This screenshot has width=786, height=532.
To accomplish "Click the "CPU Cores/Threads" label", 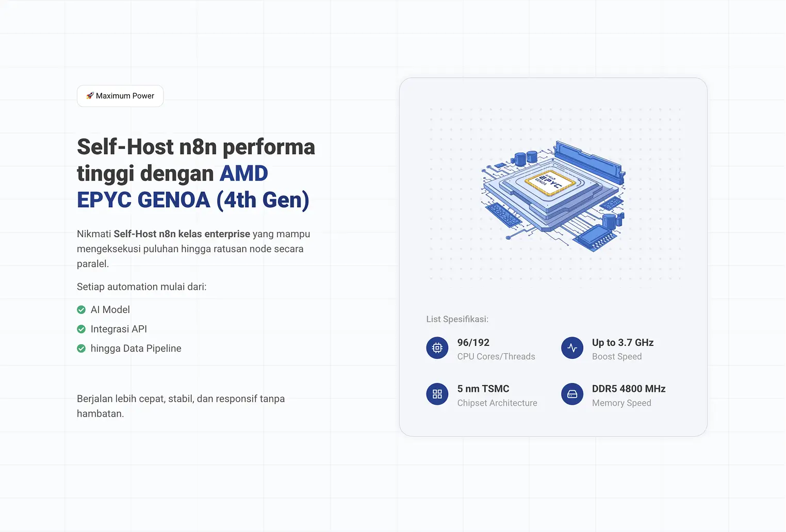I will (x=496, y=357).
